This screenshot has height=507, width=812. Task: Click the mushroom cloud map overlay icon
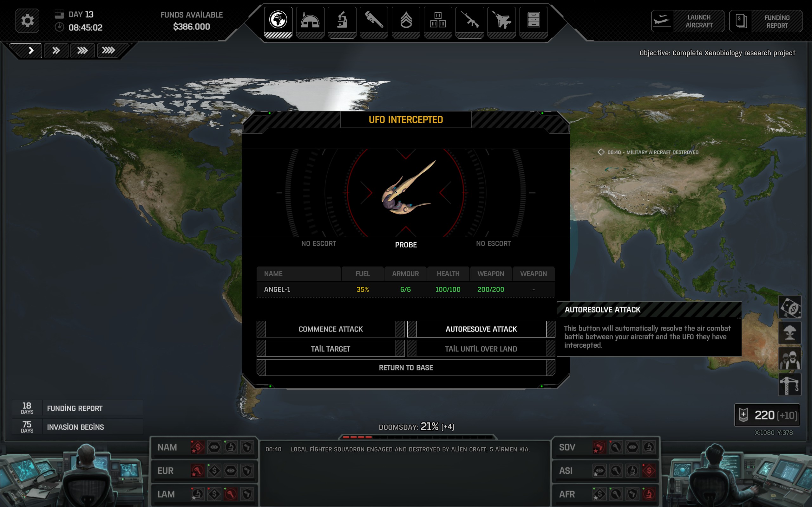coord(789,333)
